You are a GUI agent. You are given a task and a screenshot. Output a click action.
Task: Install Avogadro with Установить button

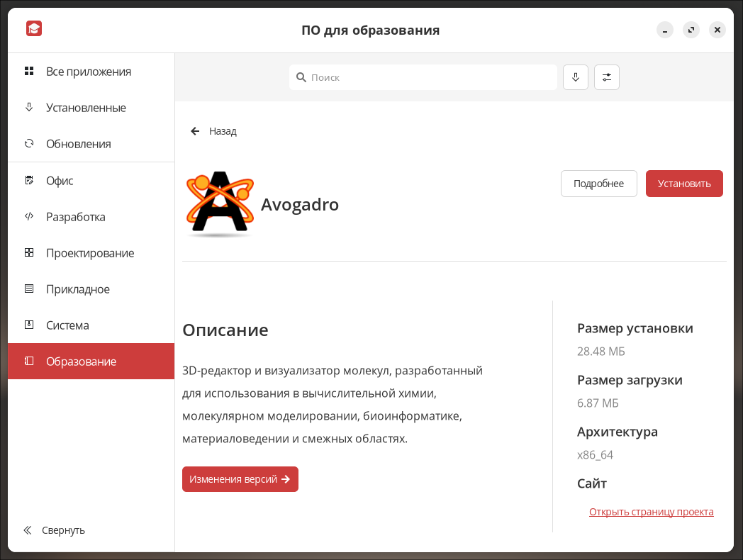[x=683, y=184]
